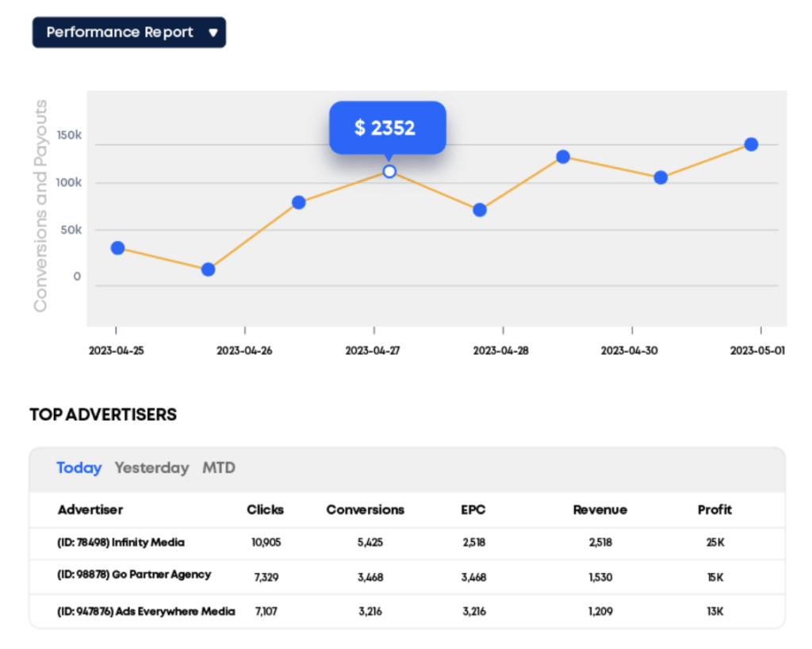Click the TOP ADVERTISERS section heading
Viewport: 812px width, 649px height.
click(x=102, y=414)
